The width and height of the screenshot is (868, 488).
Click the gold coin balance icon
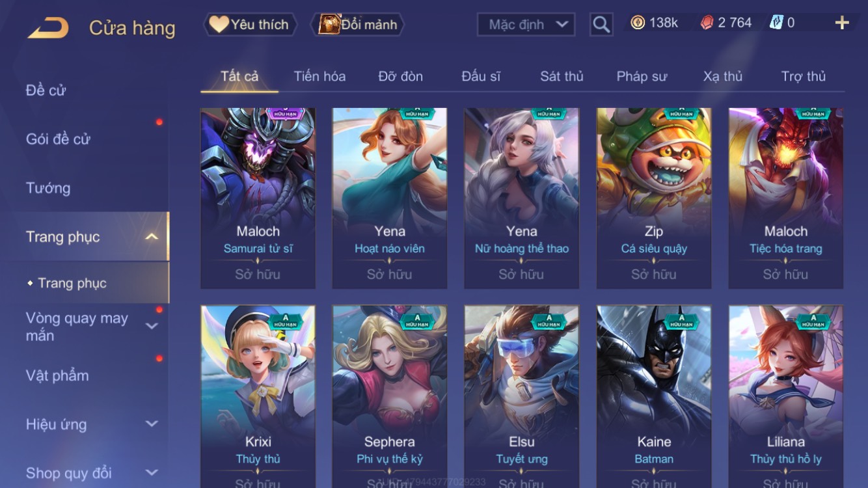[x=638, y=23]
